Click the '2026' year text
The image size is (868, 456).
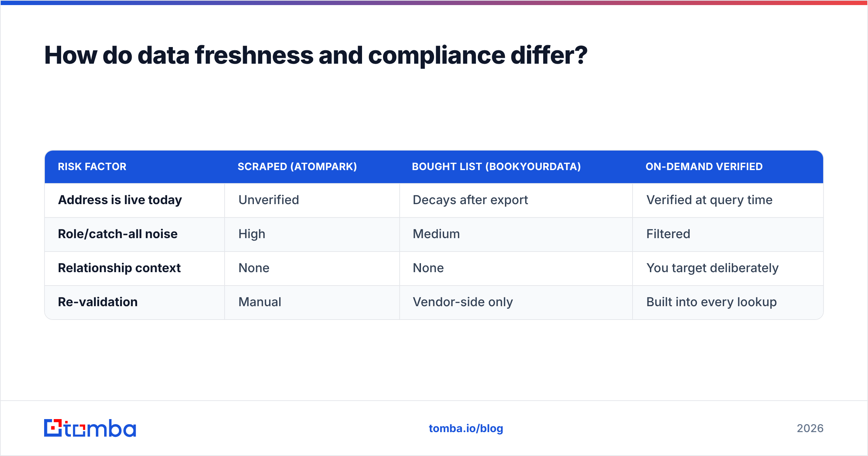(x=810, y=428)
